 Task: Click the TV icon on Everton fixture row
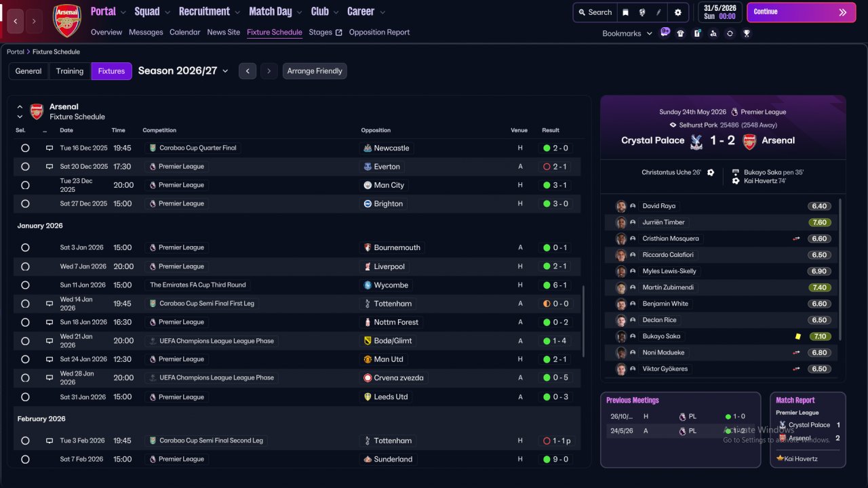tap(50, 167)
